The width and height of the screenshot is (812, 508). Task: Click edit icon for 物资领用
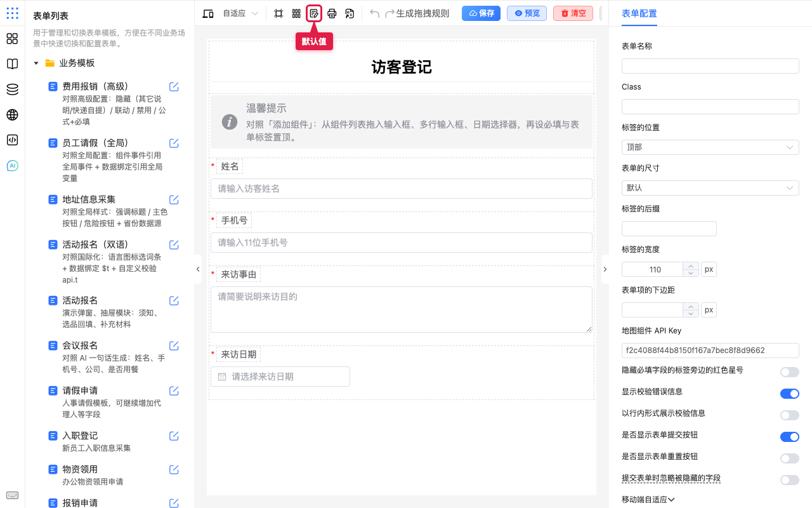174,469
